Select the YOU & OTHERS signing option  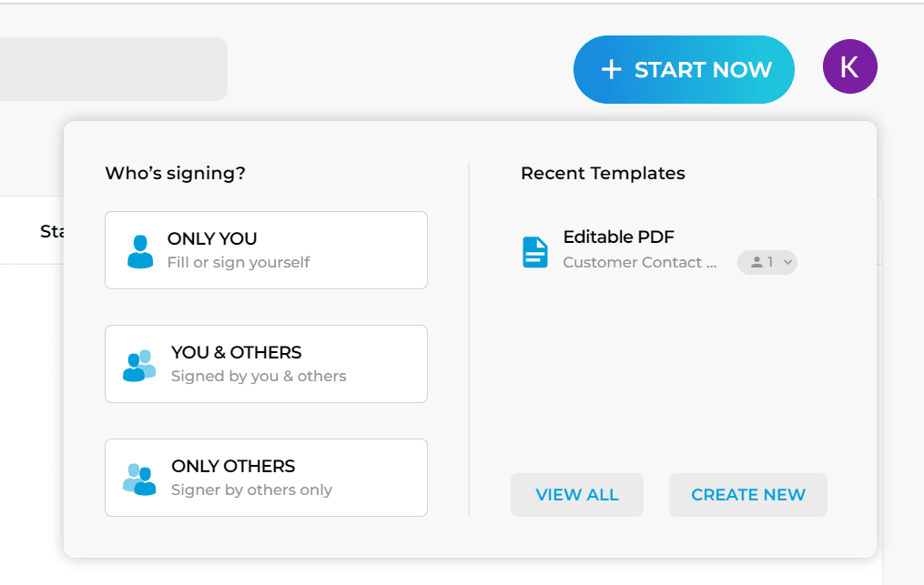[266, 364]
